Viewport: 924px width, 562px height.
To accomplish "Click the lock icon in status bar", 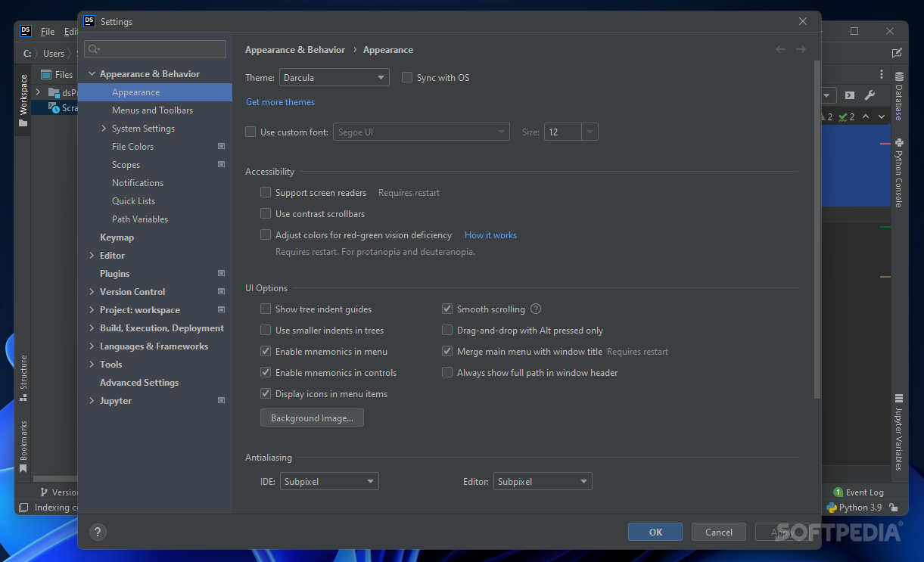I will (894, 508).
